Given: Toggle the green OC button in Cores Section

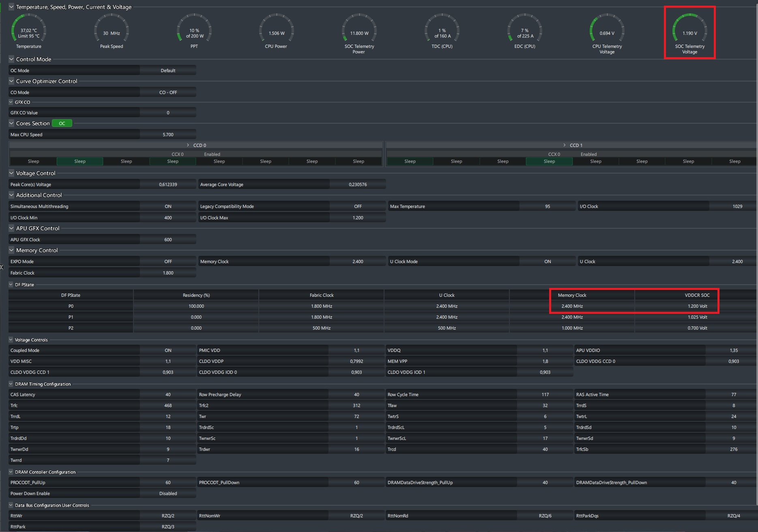Looking at the screenshot, I should click(62, 123).
